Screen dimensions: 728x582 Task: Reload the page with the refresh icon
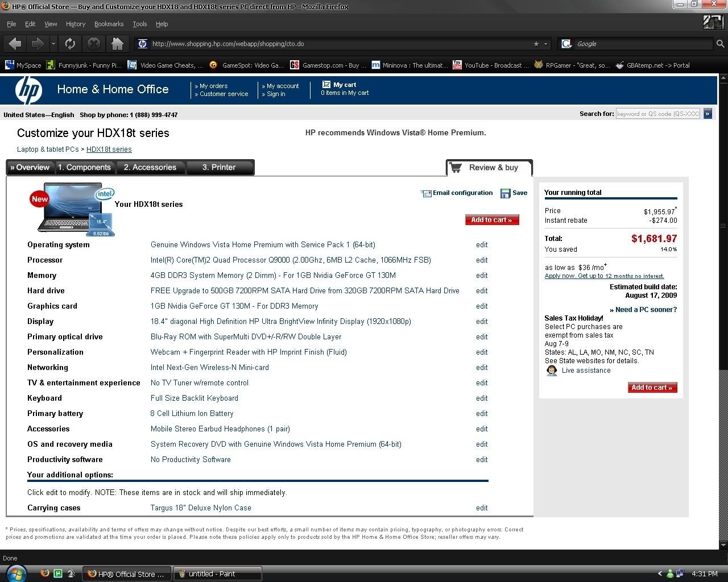70,44
